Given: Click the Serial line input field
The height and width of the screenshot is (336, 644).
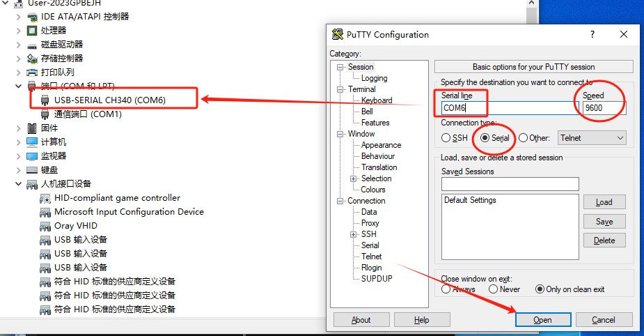Looking at the screenshot, I should pos(510,108).
